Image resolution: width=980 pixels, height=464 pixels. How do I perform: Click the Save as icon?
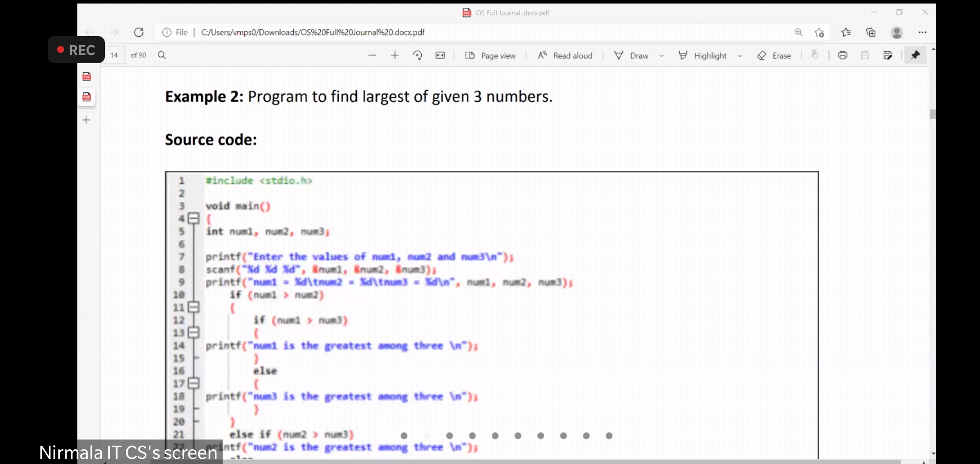coord(888,55)
